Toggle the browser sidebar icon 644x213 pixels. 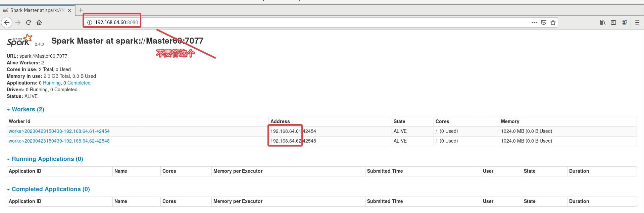coord(613,22)
